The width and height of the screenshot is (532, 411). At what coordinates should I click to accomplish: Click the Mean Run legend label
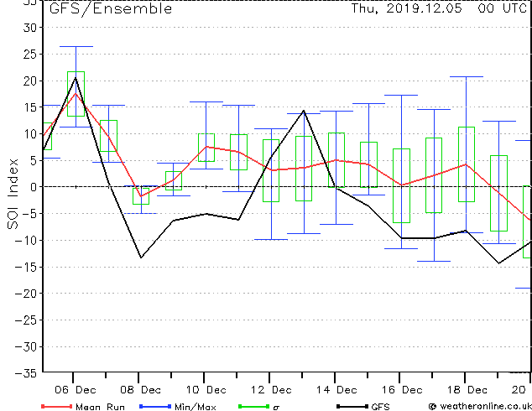click(x=100, y=407)
